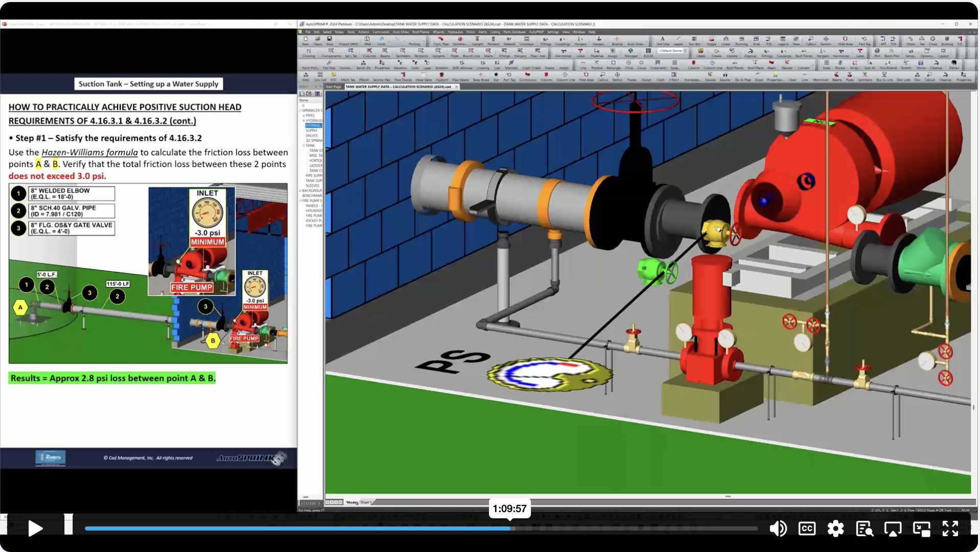Open the Help menu
Image resolution: width=980 pixels, height=552 pixels.
(592, 32)
